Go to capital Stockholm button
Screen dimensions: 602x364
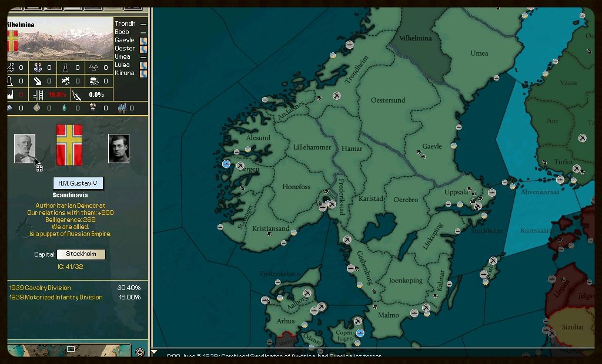(x=81, y=254)
